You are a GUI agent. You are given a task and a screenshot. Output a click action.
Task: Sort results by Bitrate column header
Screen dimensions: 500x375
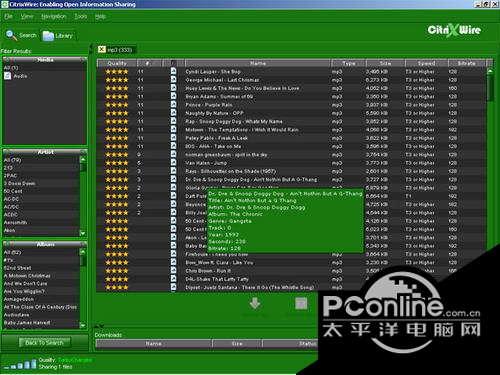pyautogui.click(x=466, y=63)
